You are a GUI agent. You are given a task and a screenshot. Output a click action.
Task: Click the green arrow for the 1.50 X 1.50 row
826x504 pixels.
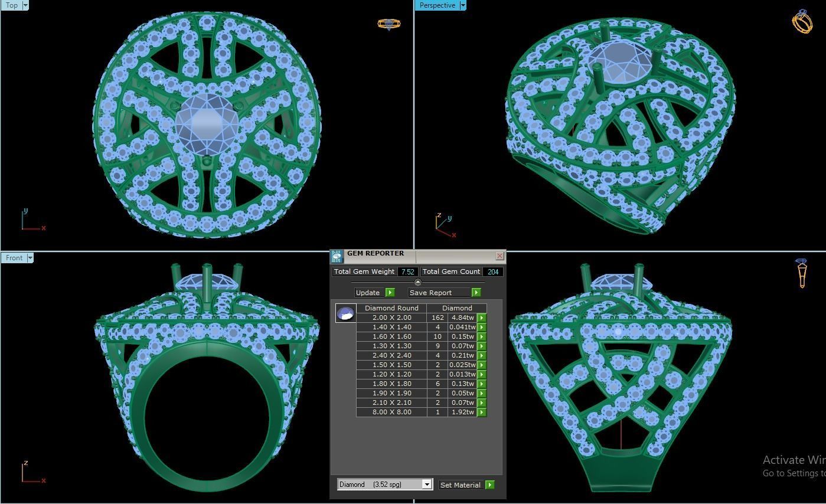pyautogui.click(x=482, y=365)
